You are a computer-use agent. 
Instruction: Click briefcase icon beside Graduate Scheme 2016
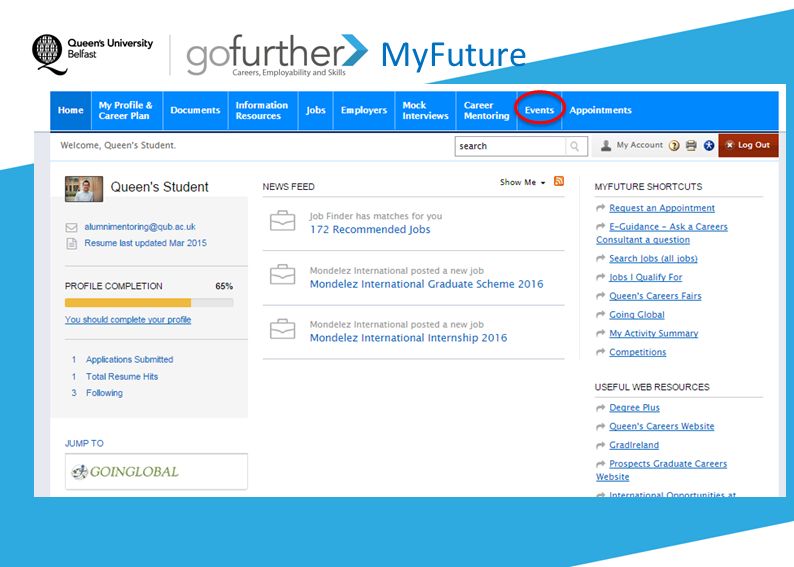(283, 274)
